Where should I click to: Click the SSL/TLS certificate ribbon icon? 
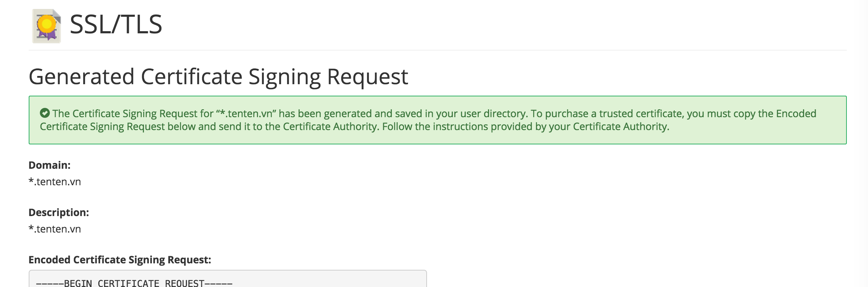[x=47, y=26]
